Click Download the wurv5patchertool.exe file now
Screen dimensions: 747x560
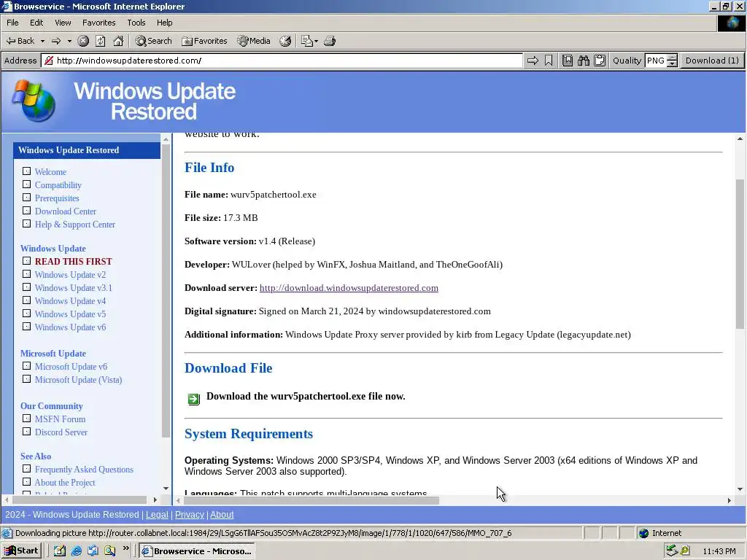(x=306, y=396)
